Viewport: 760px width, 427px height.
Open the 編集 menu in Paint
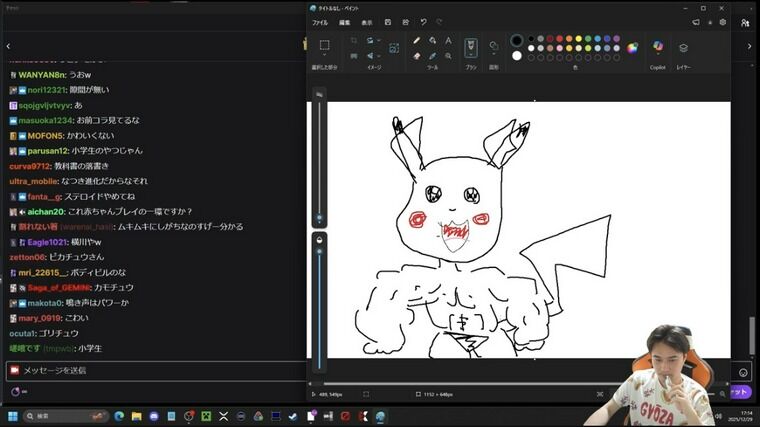[345, 23]
